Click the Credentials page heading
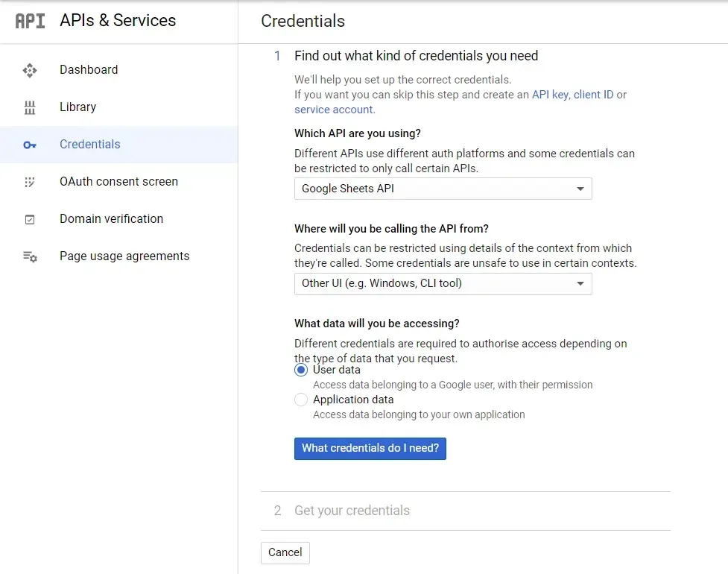The width and height of the screenshot is (728, 574). (x=303, y=21)
